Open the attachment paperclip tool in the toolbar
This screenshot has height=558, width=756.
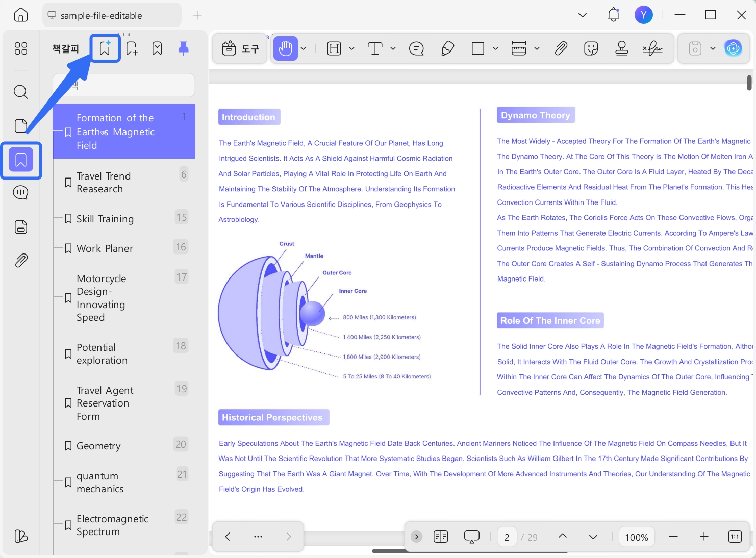pos(561,48)
